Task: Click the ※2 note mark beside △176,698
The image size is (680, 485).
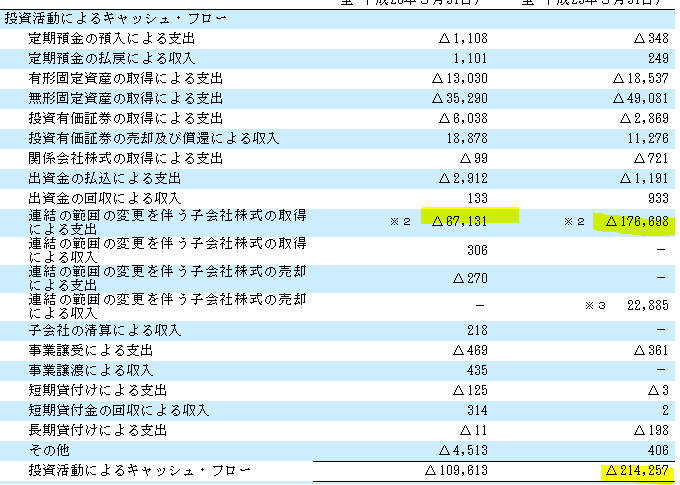Action: pyautogui.click(x=574, y=222)
